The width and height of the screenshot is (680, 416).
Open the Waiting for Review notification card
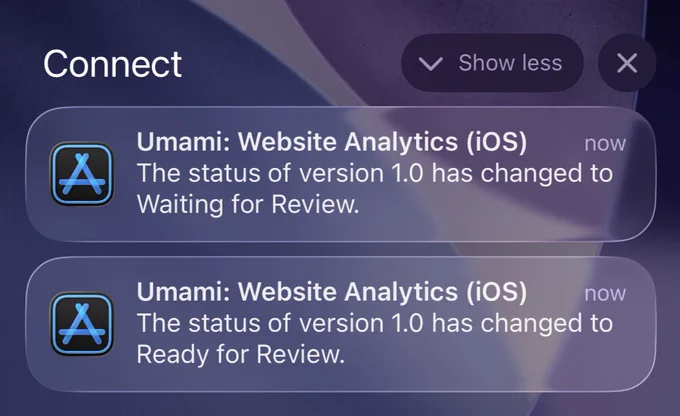pyautogui.click(x=340, y=174)
